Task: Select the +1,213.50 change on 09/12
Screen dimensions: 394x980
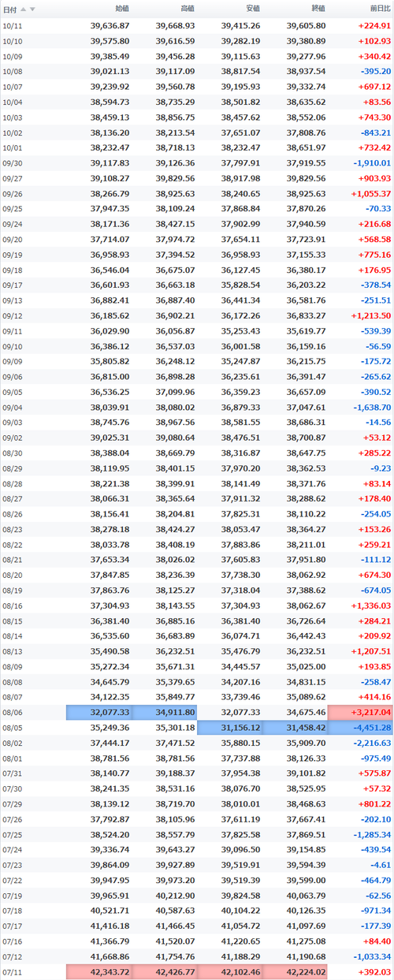Action: pos(370,315)
